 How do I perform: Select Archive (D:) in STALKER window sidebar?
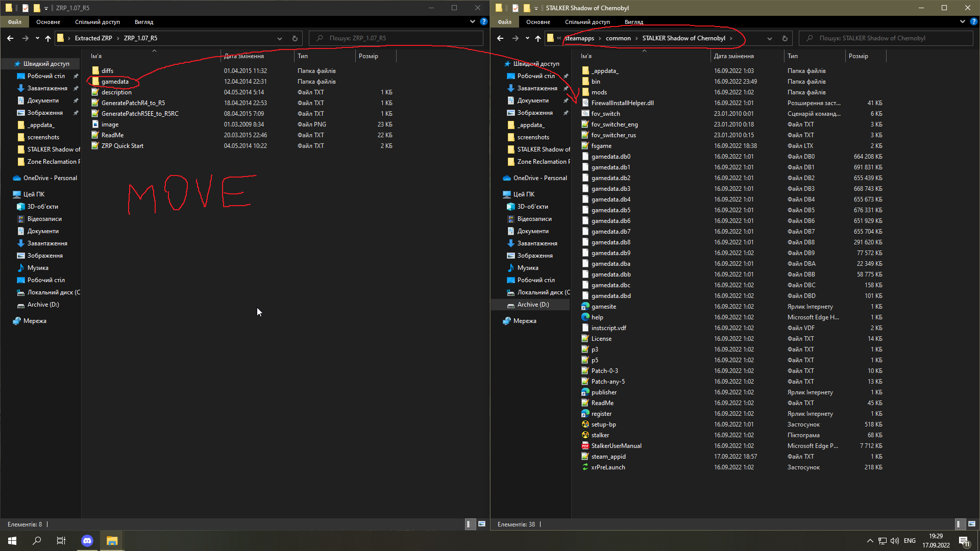(x=533, y=305)
